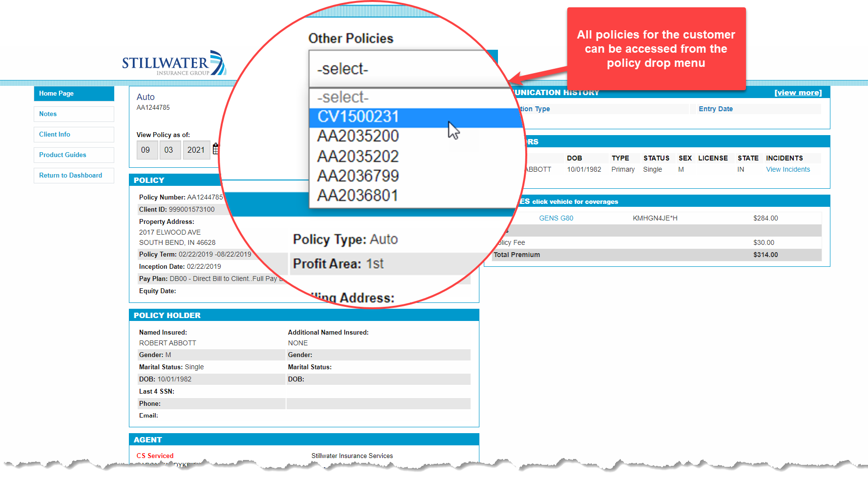Image resolution: width=868 pixels, height=479 pixels.
Task: Click the policy holder DOB 10/01/1982
Action: pos(174,379)
